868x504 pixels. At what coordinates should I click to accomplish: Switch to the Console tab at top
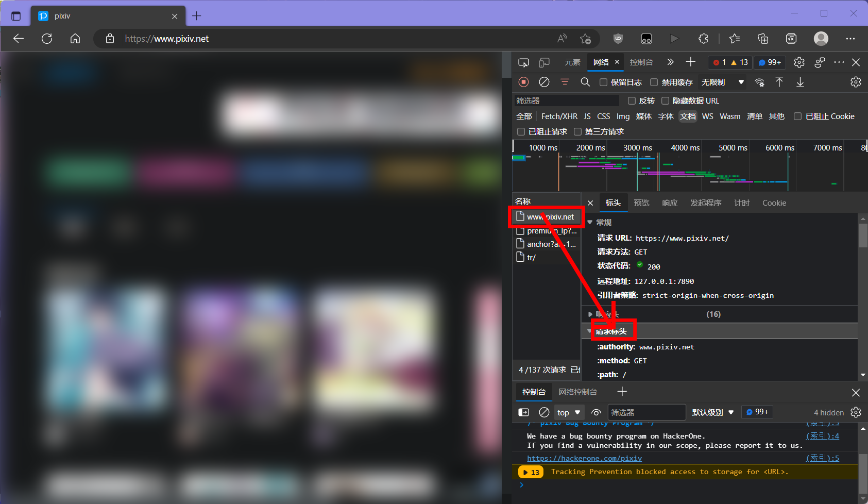click(641, 62)
